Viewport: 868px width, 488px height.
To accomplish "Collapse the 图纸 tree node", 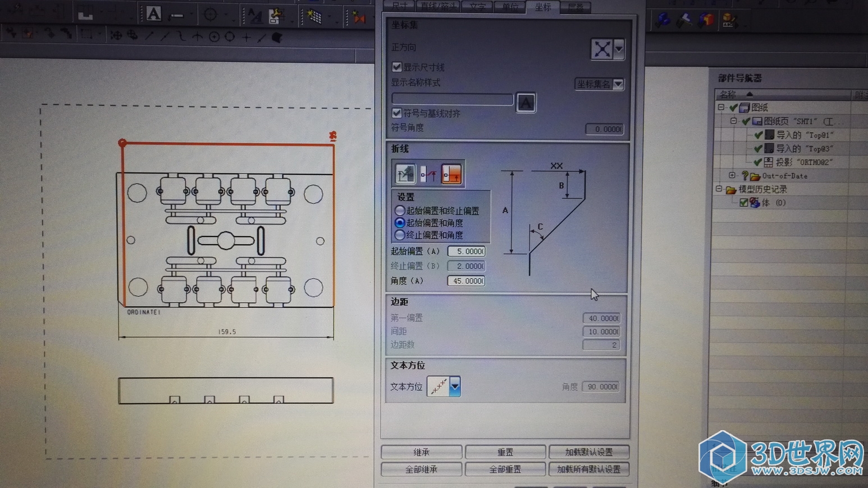I will [x=721, y=107].
